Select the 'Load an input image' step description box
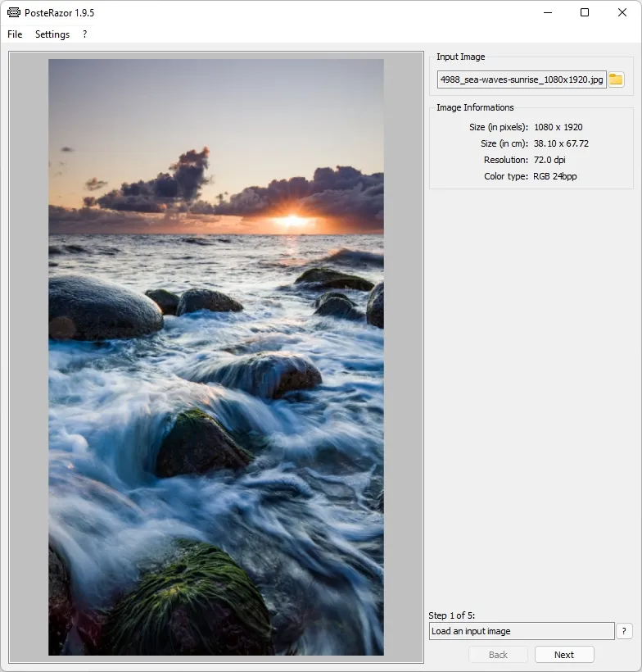This screenshot has width=642, height=672. pyautogui.click(x=522, y=631)
